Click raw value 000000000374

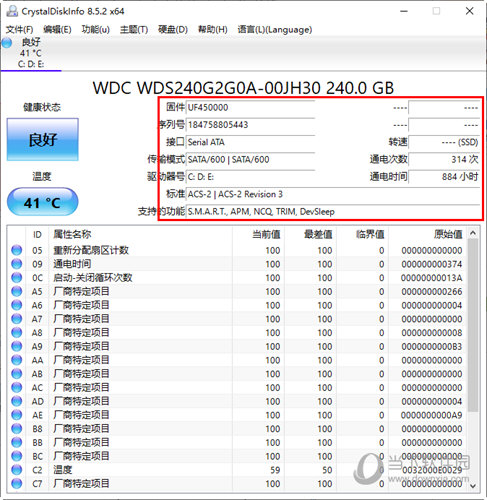coord(432,264)
